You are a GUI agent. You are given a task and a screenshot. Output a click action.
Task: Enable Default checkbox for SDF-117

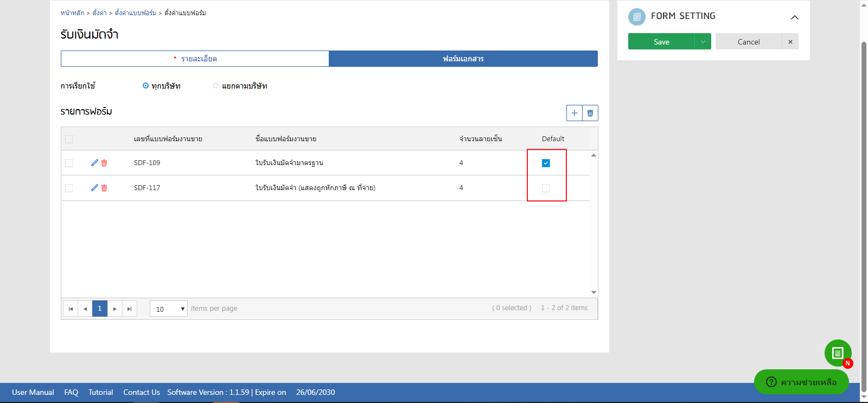point(546,188)
